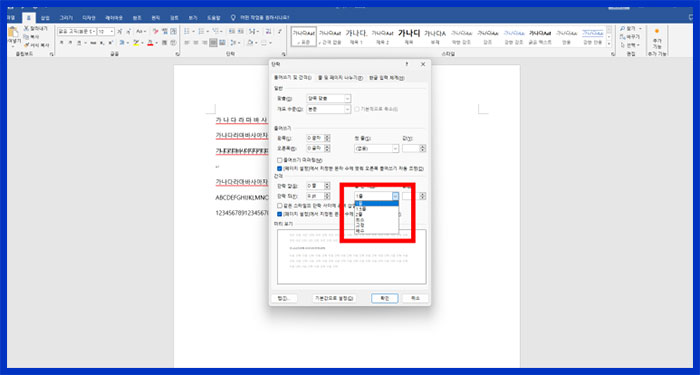Toggle the collapsed by default checkbox
700x375 pixels.
357,109
